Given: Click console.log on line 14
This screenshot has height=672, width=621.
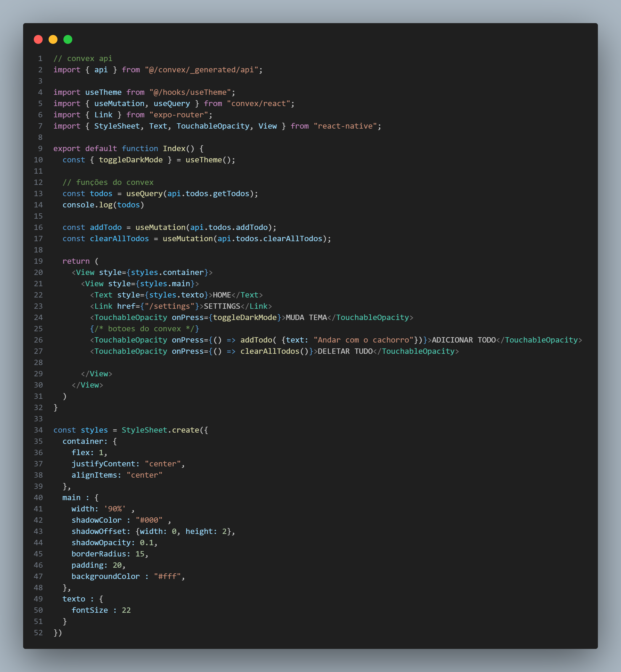Looking at the screenshot, I should pyautogui.click(x=87, y=205).
